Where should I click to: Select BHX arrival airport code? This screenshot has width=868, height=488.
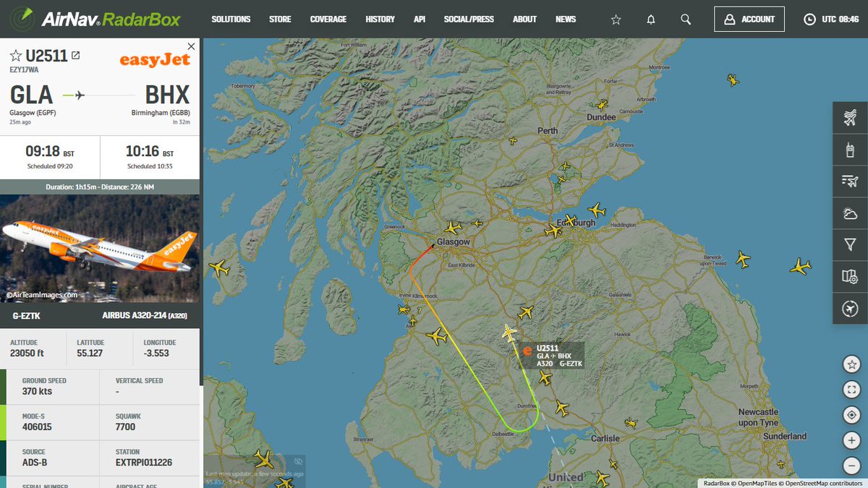click(167, 95)
